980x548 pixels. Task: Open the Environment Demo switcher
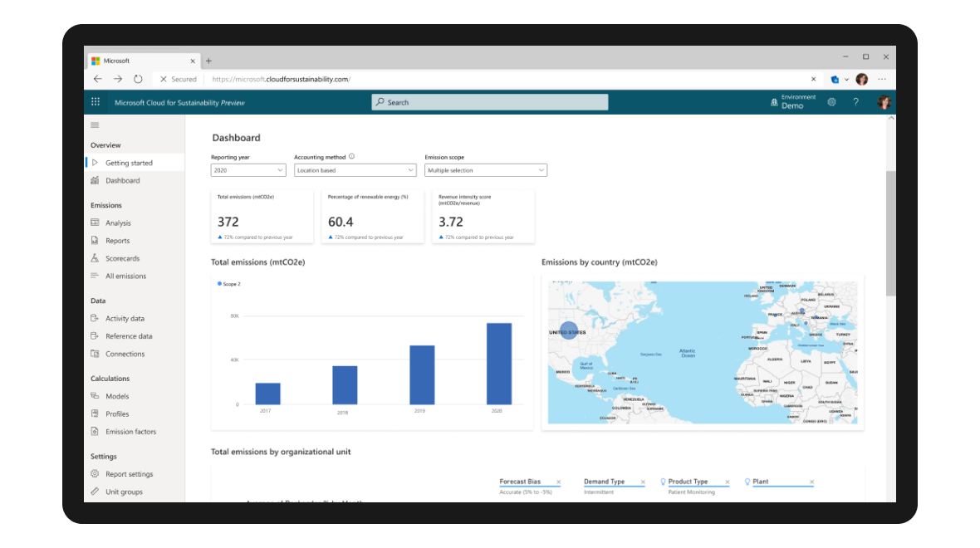[x=792, y=102]
